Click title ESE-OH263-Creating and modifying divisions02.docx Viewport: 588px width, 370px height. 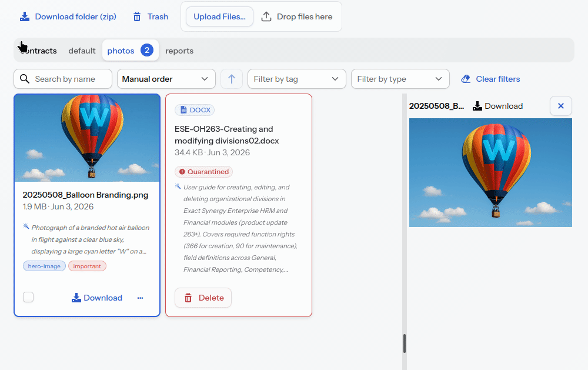[227, 135]
